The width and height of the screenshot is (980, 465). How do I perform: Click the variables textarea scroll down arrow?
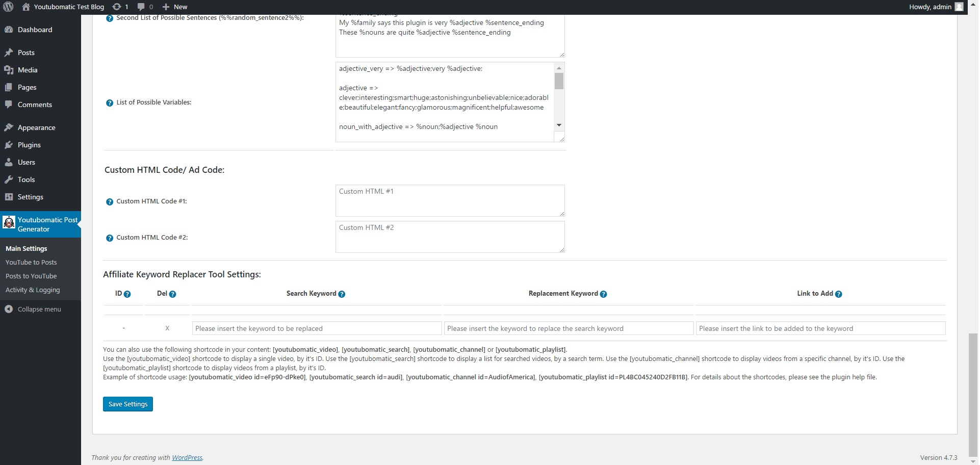tap(559, 125)
